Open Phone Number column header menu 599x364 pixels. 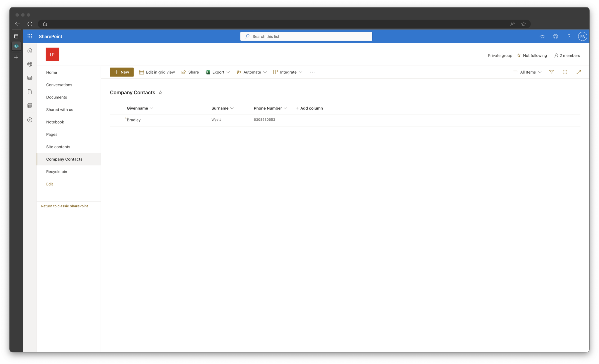pos(271,108)
